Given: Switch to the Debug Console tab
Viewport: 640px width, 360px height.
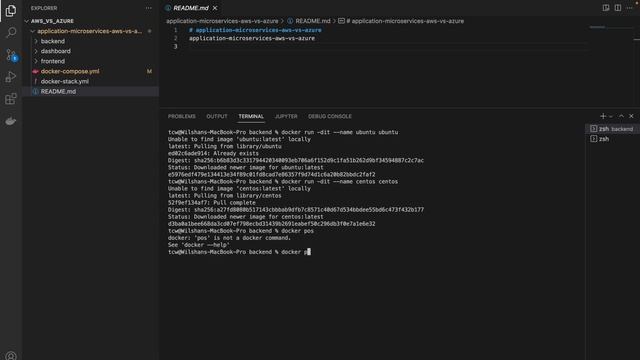Looking at the screenshot, I should [330, 116].
